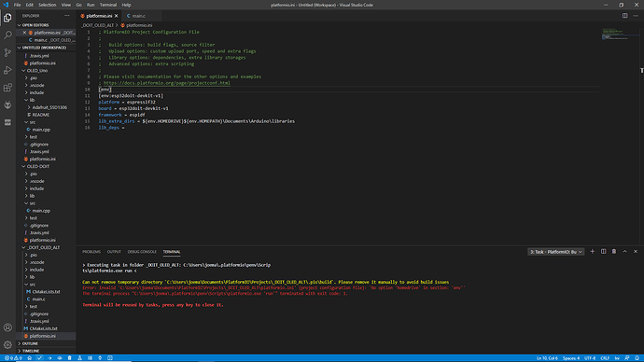Screen dimensions: 644x362
Task: Close the terminal panel
Action: point(636,252)
